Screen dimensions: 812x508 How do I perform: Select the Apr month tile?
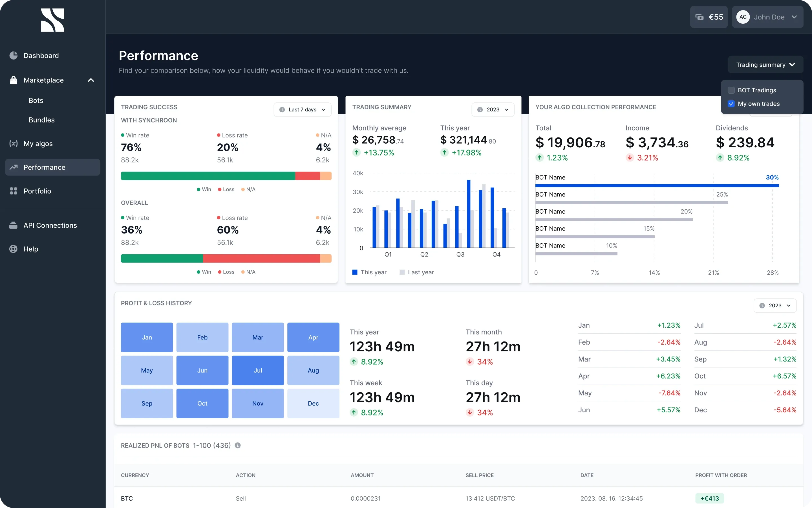[x=313, y=337]
